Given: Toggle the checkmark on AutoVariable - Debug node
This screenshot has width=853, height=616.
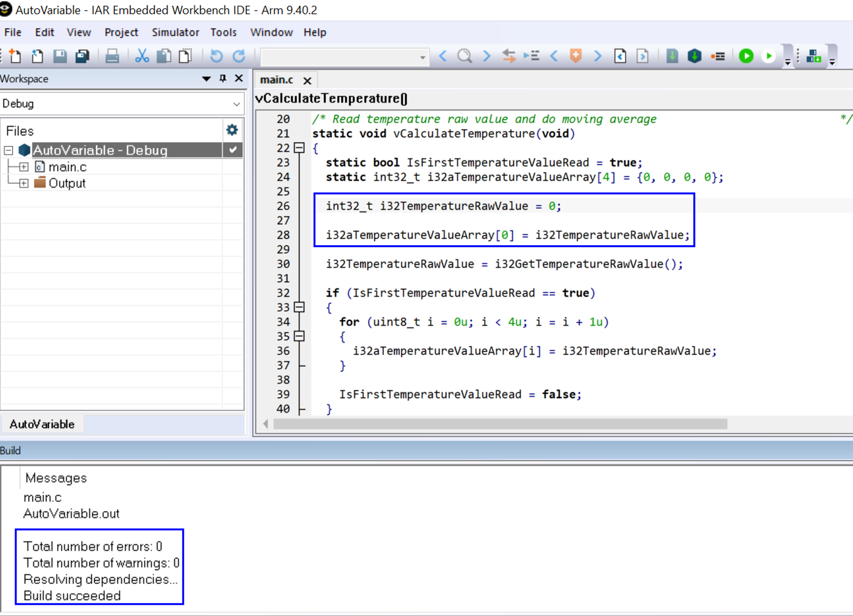Looking at the screenshot, I should pyautogui.click(x=232, y=150).
